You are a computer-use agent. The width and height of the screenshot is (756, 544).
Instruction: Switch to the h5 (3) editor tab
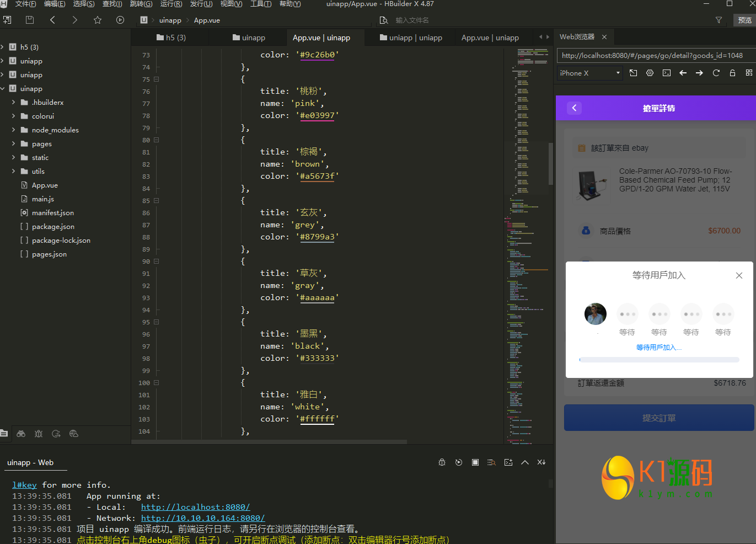click(x=171, y=38)
